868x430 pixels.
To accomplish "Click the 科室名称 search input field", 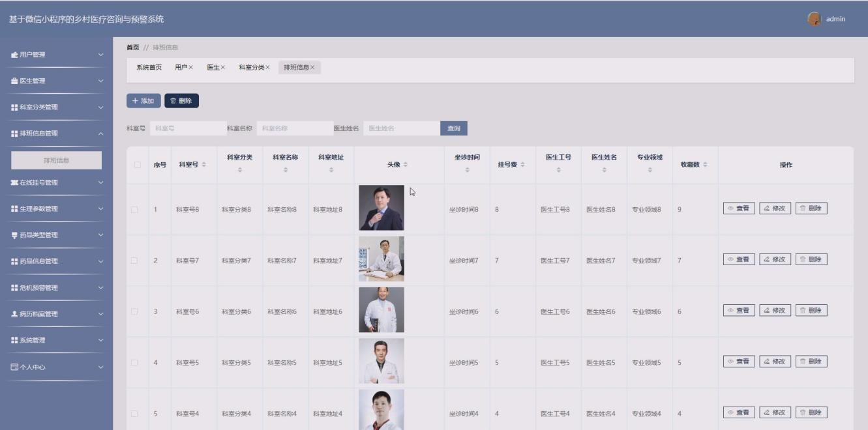I will coord(293,128).
